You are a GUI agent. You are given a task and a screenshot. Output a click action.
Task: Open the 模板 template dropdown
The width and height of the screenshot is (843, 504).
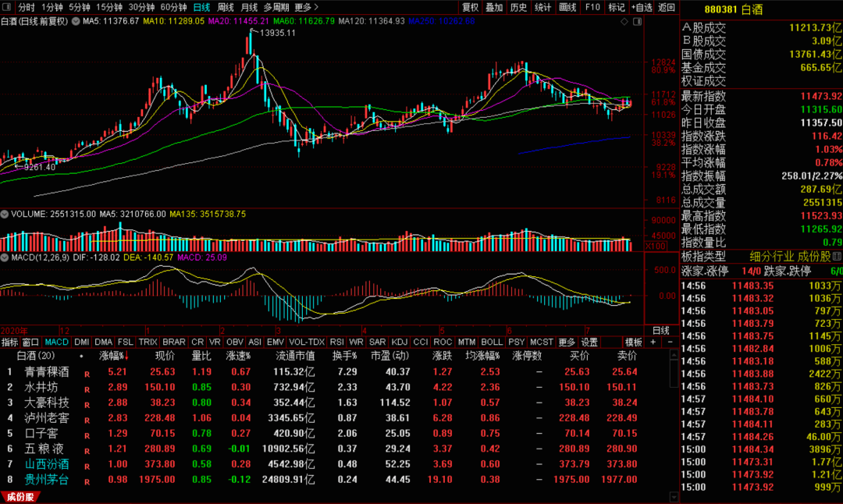(634, 342)
